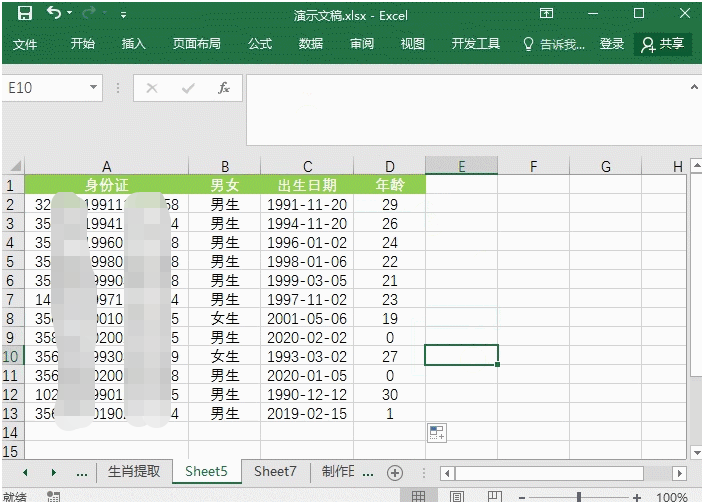
Task: Open zoom dialog via 100% label
Action: (x=671, y=497)
